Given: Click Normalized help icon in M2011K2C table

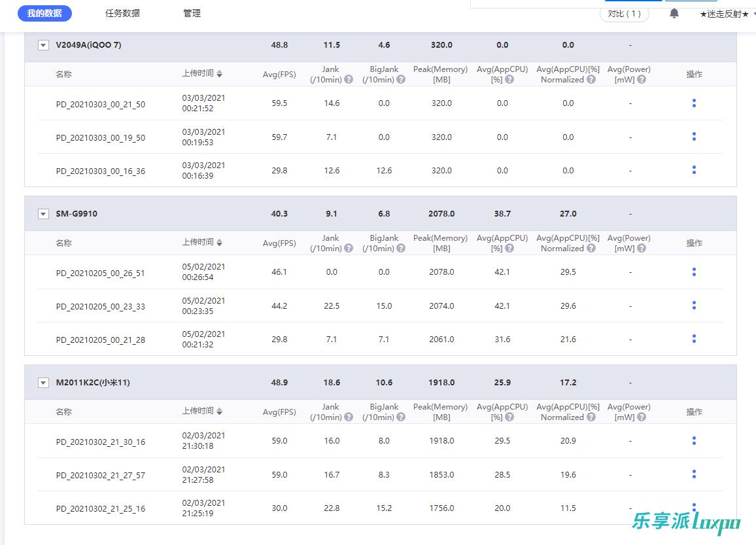Looking at the screenshot, I should (x=591, y=417).
